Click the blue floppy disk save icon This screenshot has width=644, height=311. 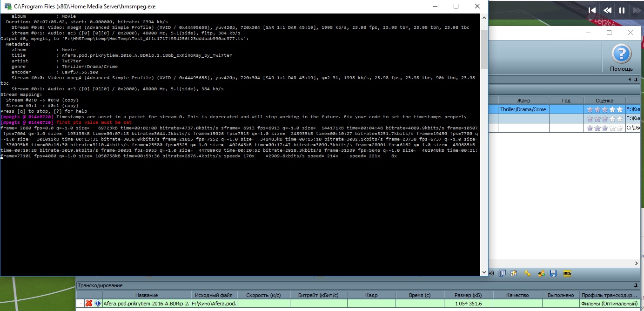click(553, 273)
